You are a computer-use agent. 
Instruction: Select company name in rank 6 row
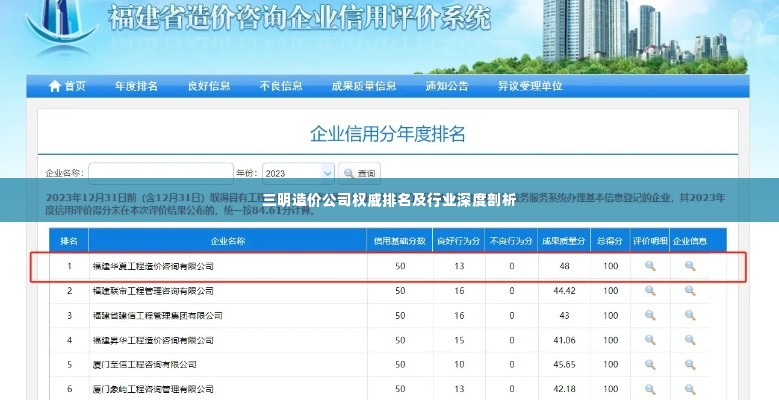[153, 389]
